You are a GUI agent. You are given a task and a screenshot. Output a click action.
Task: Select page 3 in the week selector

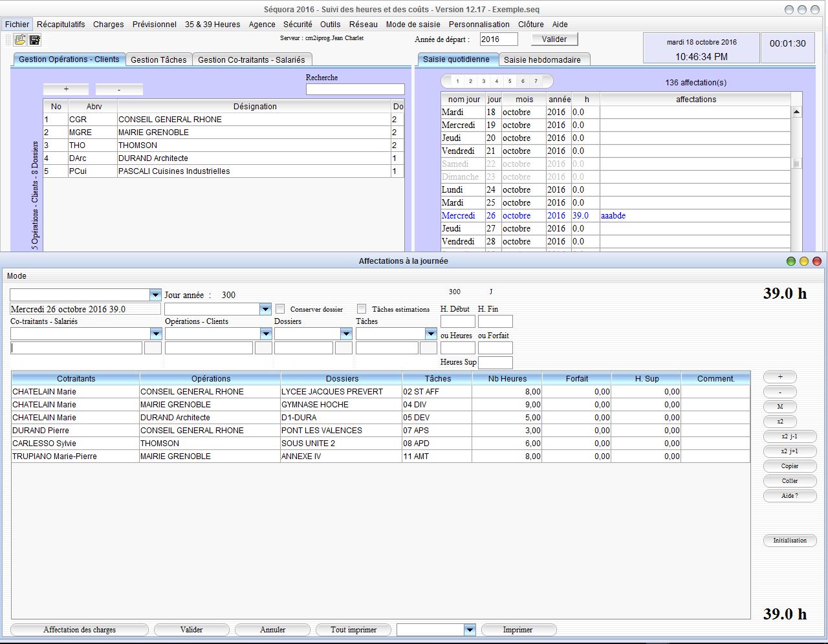click(x=483, y=81)
